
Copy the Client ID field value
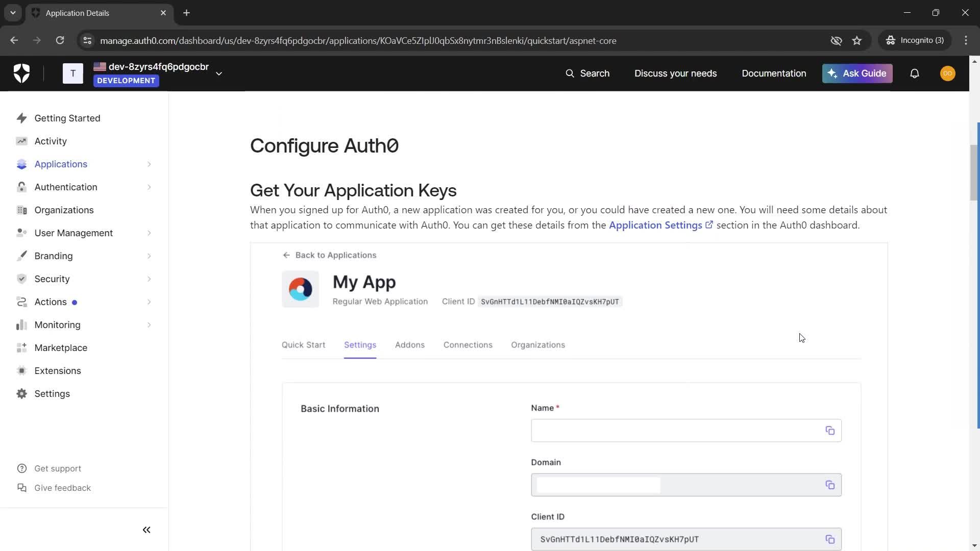830,539
